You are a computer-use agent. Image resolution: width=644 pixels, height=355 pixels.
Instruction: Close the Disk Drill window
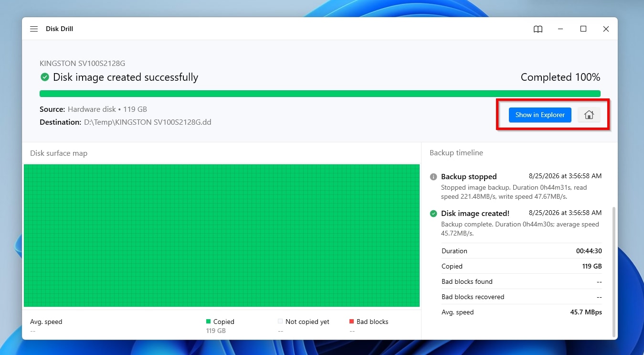[606, 29]
